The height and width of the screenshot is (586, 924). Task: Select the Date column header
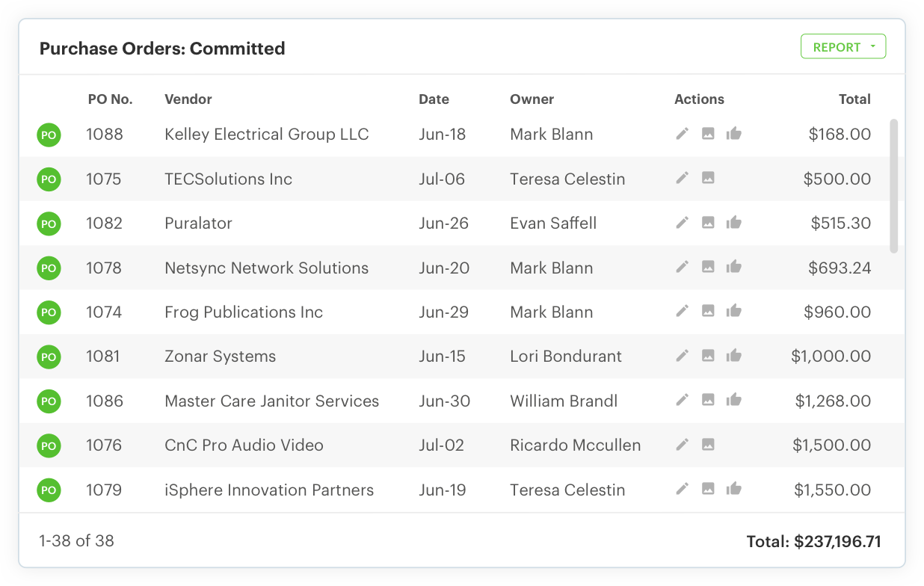click(x=434, y=99)
